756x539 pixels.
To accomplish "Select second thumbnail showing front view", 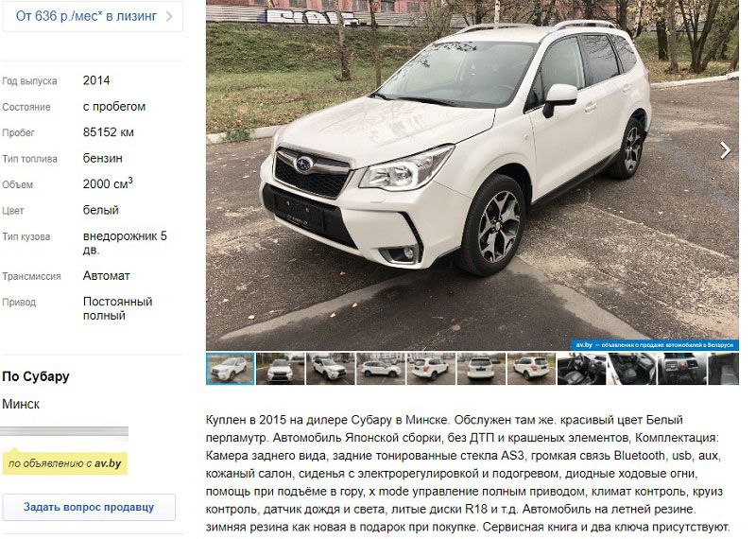I will pyautogui.click(x=280, y=369).
